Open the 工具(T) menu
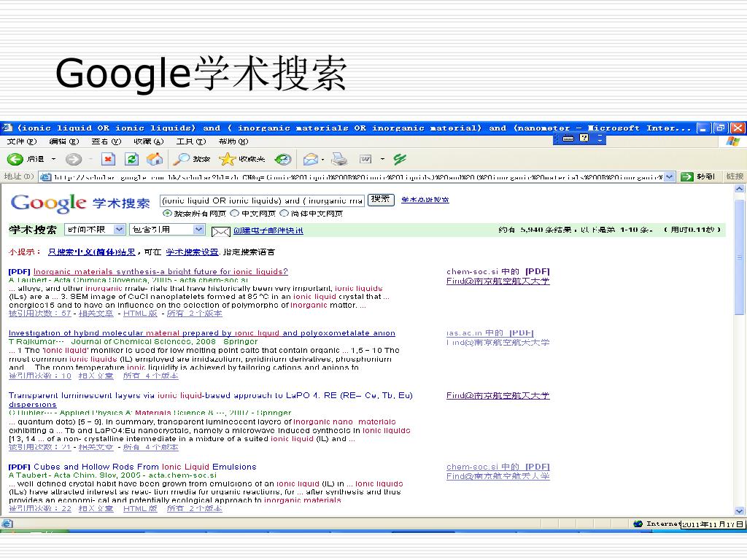The height and width of the screenshot is (560, 747). pyautogui.click(x=191, y=141)
